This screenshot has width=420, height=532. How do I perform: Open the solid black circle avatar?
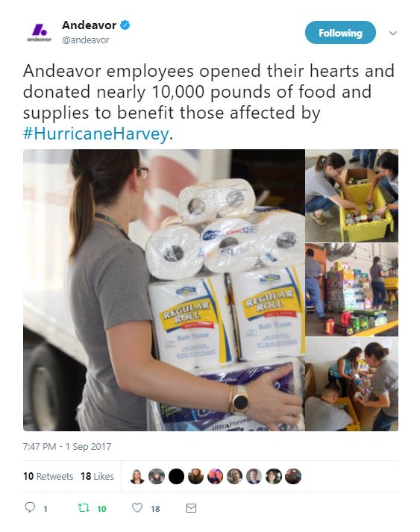click(x=176, y=476)
